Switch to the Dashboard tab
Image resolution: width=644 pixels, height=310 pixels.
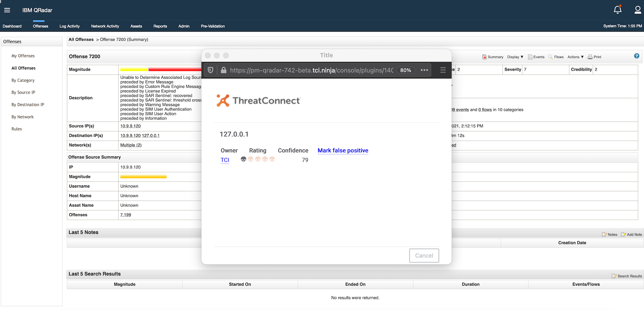(12, 26)
